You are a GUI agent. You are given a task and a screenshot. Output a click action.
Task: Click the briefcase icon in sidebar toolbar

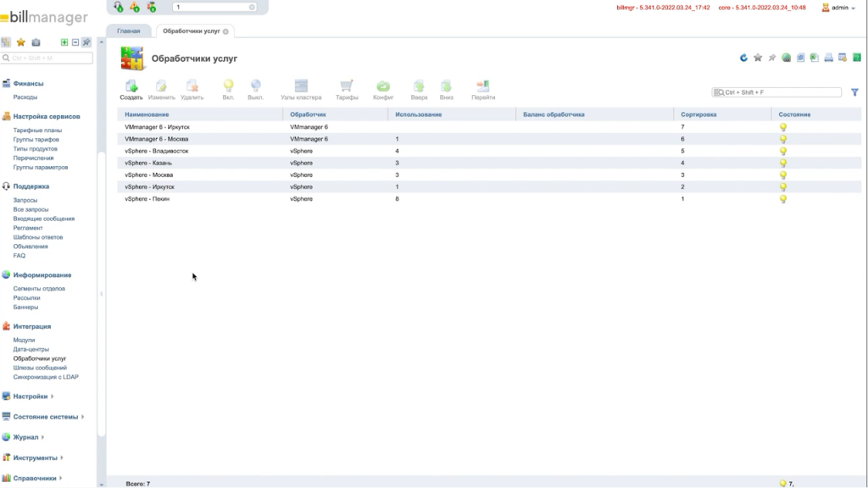point(36,42)
